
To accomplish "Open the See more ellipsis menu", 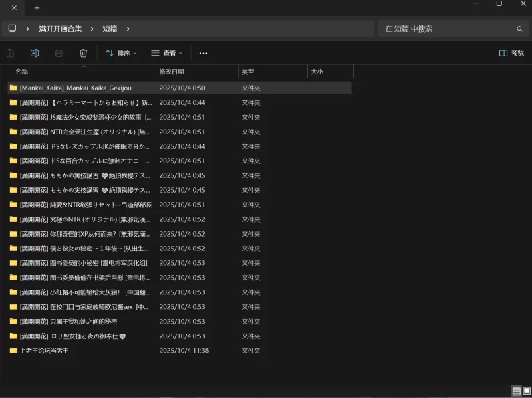I will pyautogui.click(x=203, y=53).
